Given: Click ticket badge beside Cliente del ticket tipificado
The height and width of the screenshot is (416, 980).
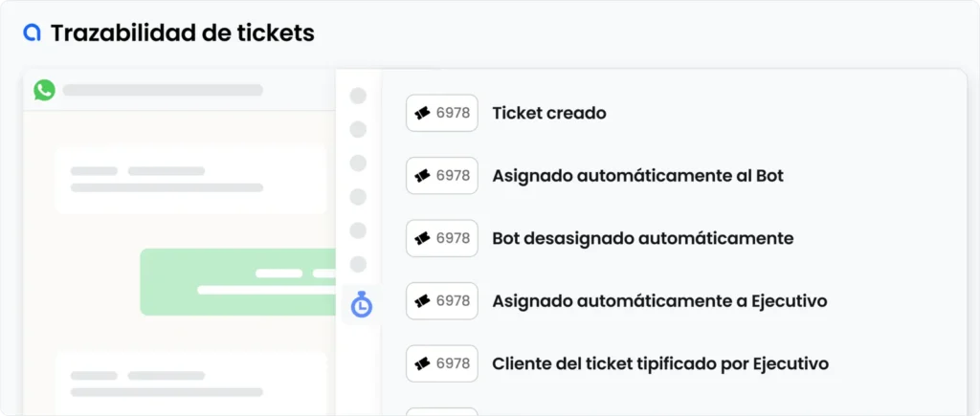Looking at the screenshot, I should [442, 363].
